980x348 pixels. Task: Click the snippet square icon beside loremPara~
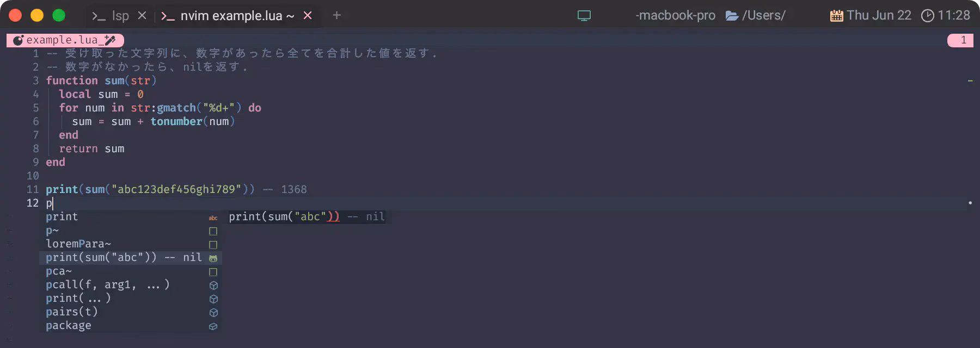[213, 245]
